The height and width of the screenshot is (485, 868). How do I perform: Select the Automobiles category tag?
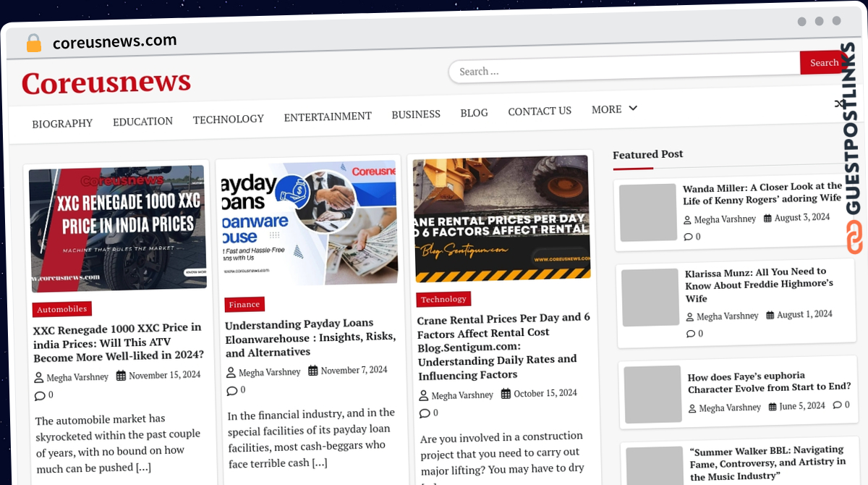click(62, 310)
